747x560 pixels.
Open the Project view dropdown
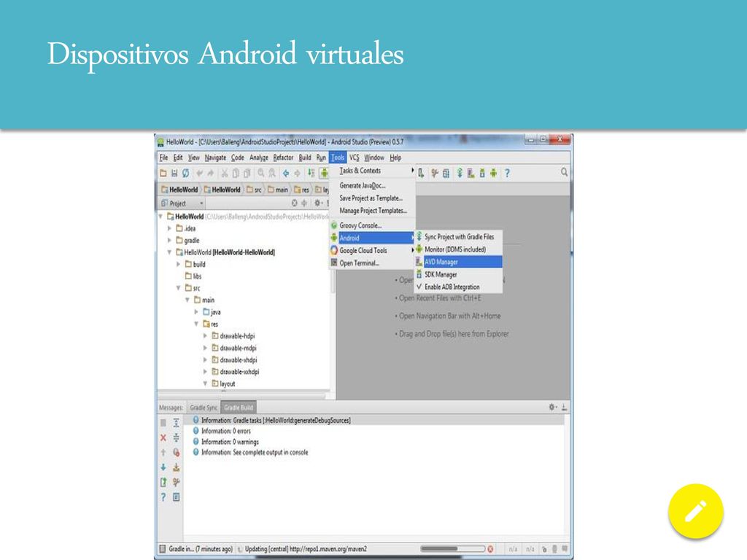point(182,203)
